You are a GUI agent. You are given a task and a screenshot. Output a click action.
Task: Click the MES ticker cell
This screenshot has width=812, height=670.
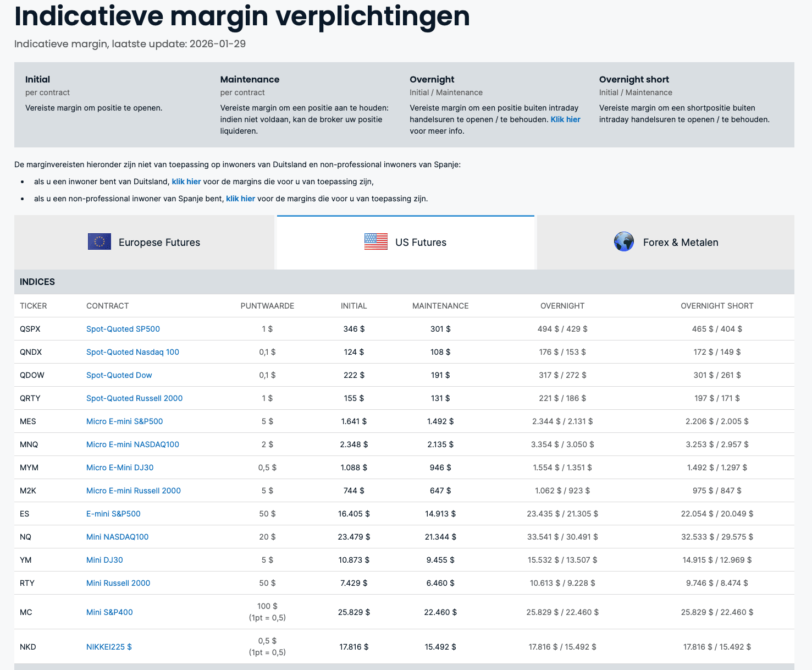(28, 421)
